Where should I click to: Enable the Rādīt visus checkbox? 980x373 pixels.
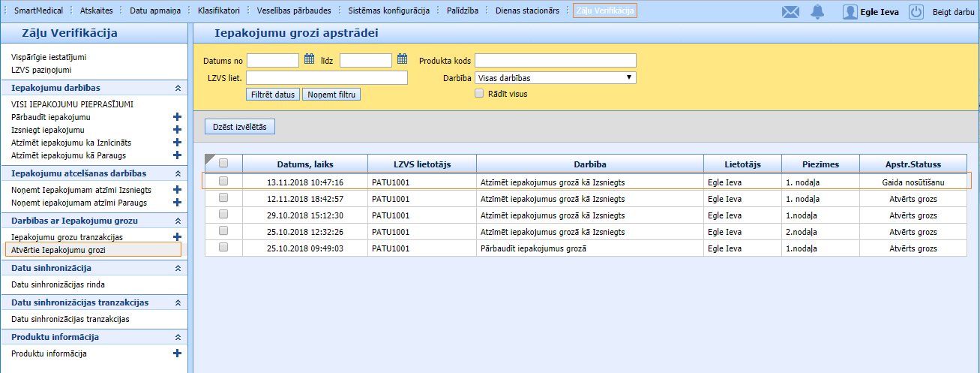[479, 94]
